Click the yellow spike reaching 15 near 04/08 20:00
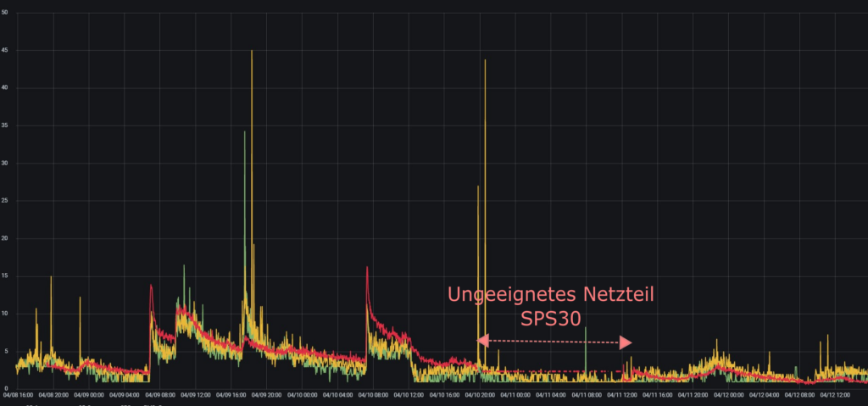 click(51, 278)
